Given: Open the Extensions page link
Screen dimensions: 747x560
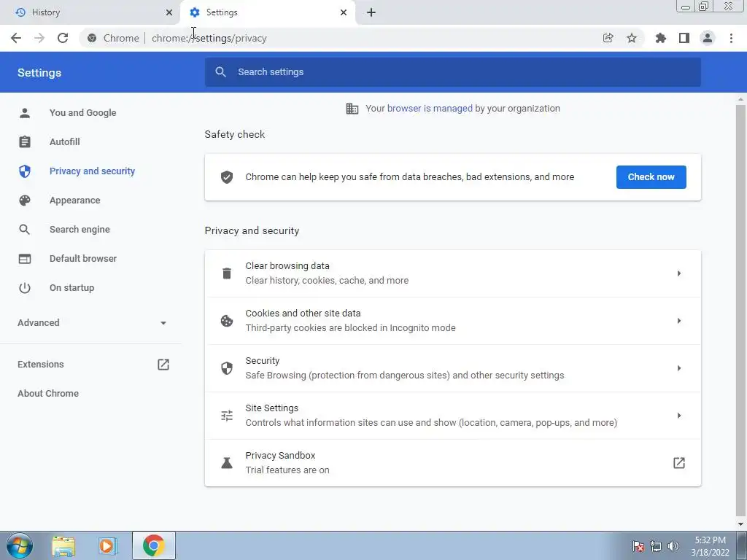Looking at the screenshot, I should point(41,365).
